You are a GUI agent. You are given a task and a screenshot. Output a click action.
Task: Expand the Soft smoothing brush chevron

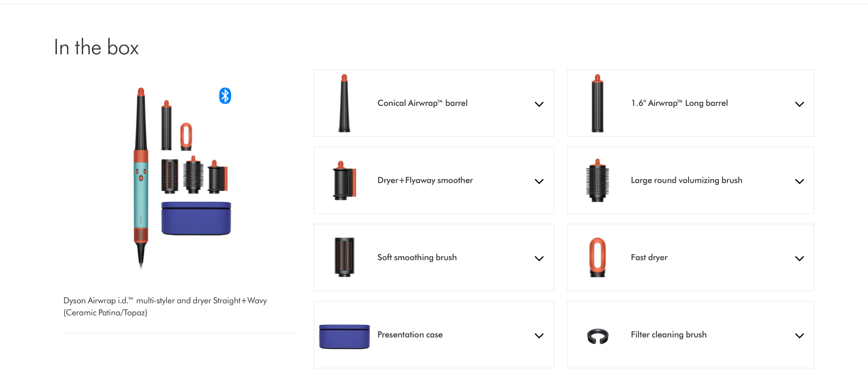click(x=539, y=259)
